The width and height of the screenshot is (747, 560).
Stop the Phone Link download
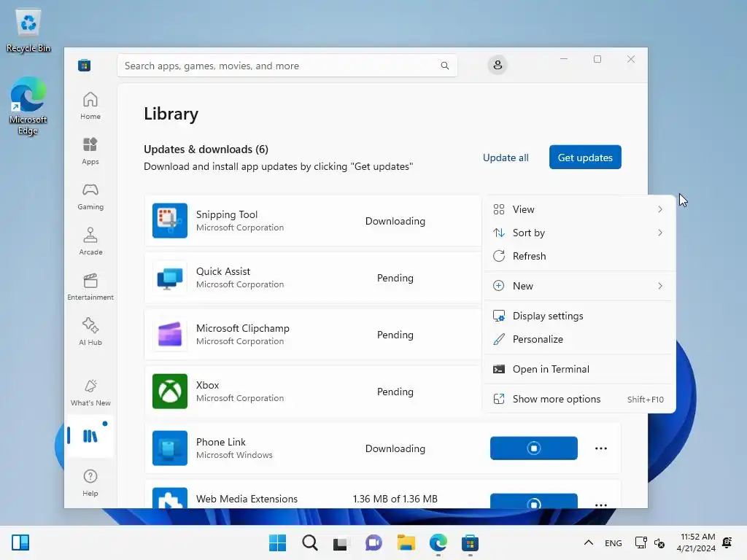pyautogui.click(x=533, y=448)
